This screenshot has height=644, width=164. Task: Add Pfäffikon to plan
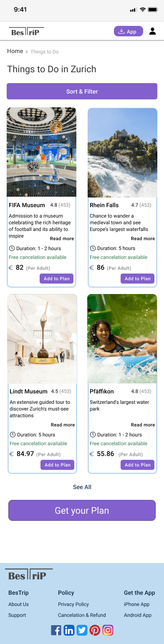(x=138, y=465)
